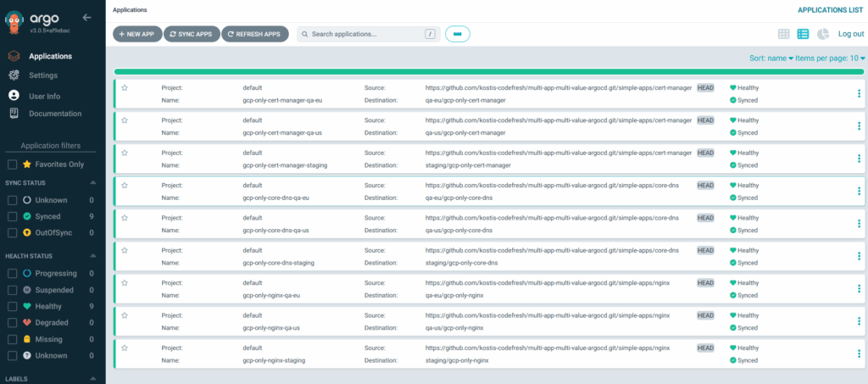Favorite gcp-only-cert-manager-qa-eu with star icon
The width and height of the screenshot is (868, 384).
(x=125, y=87)
